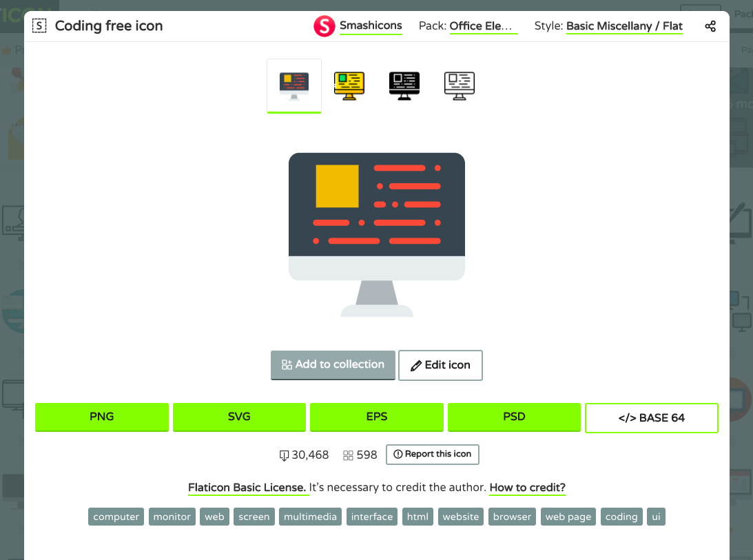Add icon to collection
Screen dimensions: 753x560
click(333, 365)
